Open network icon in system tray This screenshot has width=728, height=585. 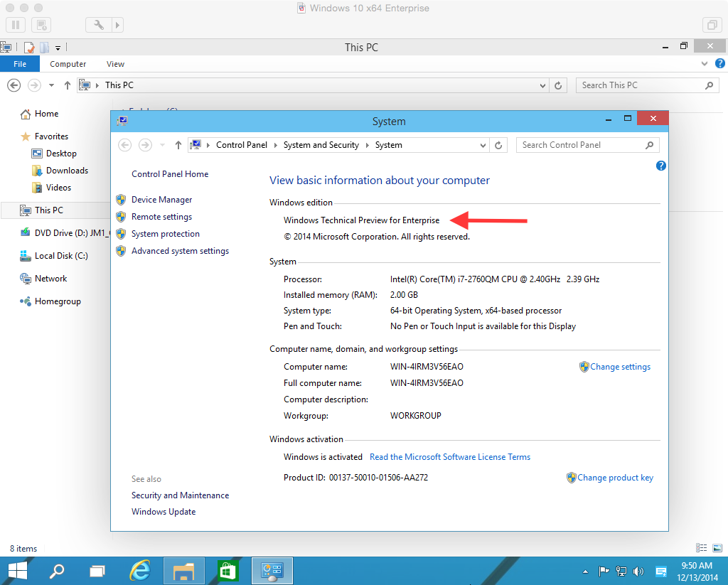point(621,571)
